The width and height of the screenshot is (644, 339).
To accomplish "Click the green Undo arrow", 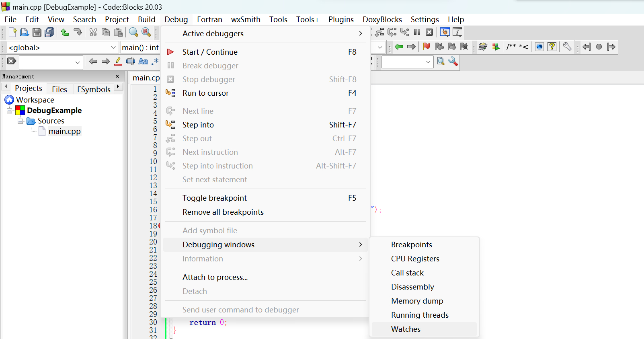I will pos(65,32).
